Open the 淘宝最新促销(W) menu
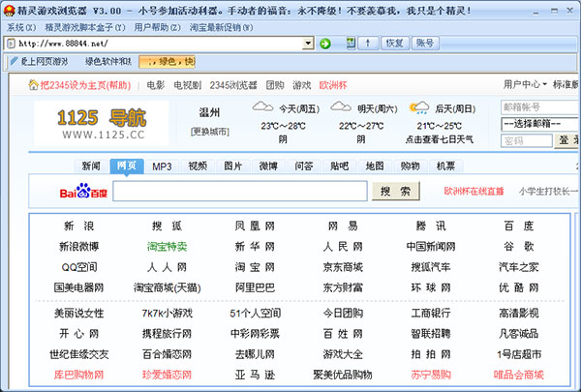 click(x=221, y=27)
